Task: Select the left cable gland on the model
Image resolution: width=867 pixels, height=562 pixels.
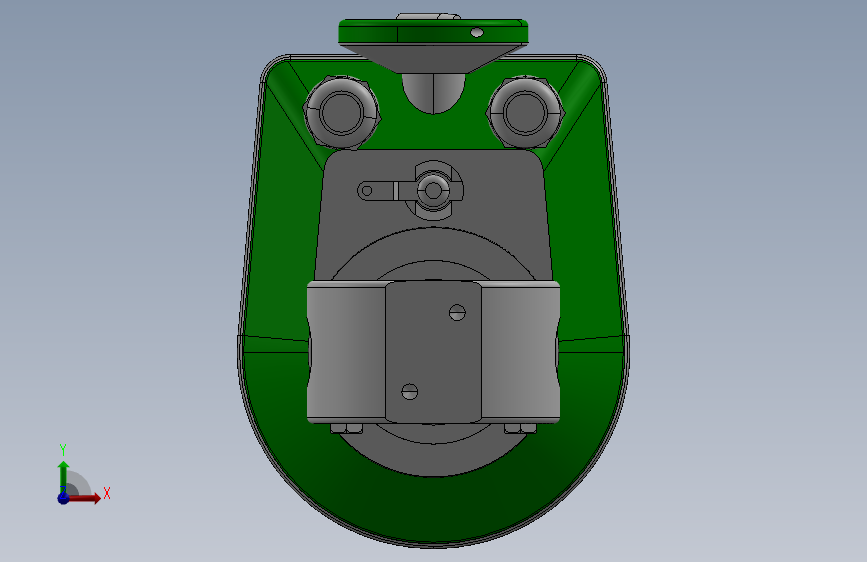Action: tap(341, 112)
